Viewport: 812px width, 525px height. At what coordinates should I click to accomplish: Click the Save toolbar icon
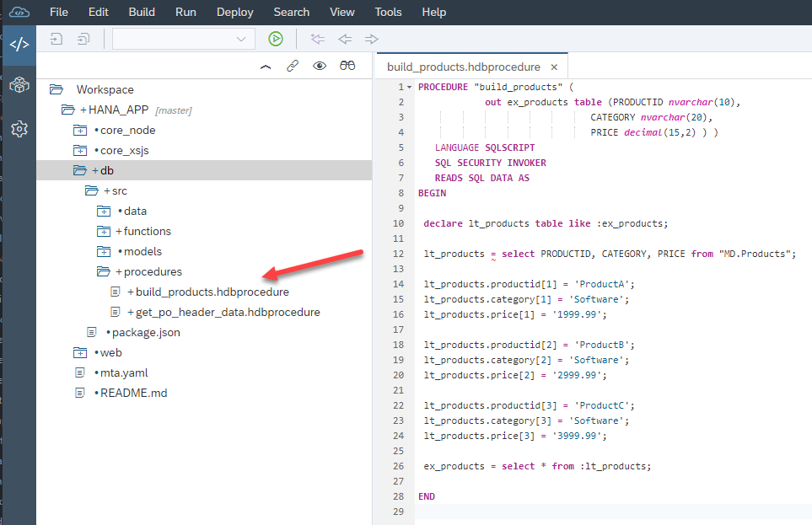[x=56, y=39]
